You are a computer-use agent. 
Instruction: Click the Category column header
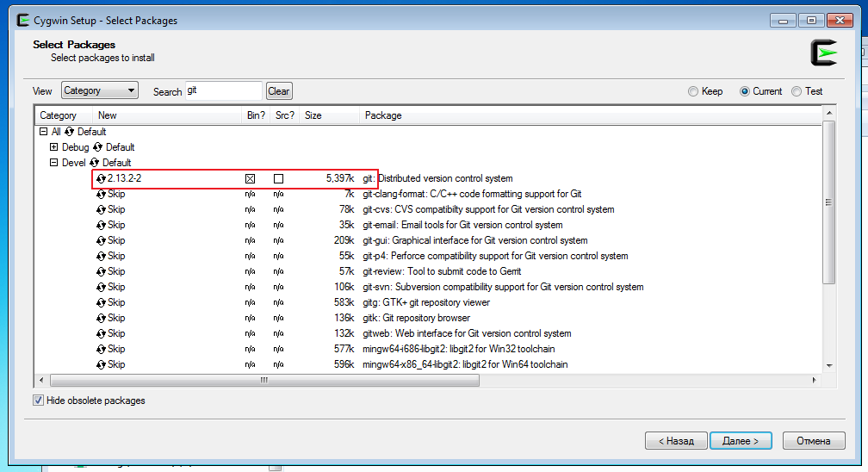click(x=64, y=115)
